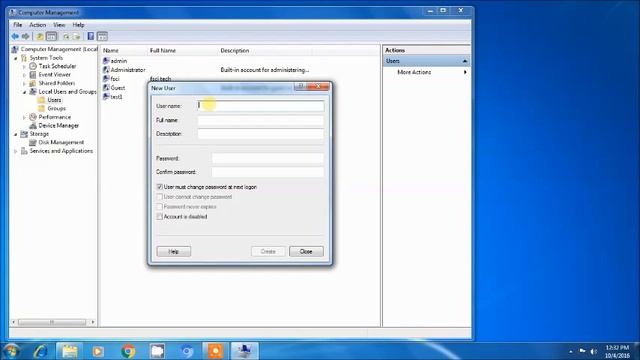Click the User cannot change password checkbox
This screenshot has width=640, height=360.
pos(160,197)
